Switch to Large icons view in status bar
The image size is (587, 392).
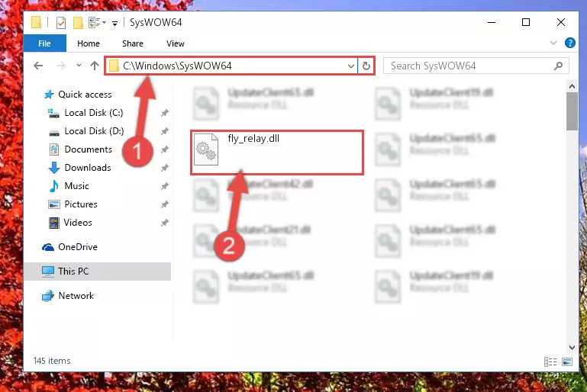pyautogui.click(x=567, y=361)
